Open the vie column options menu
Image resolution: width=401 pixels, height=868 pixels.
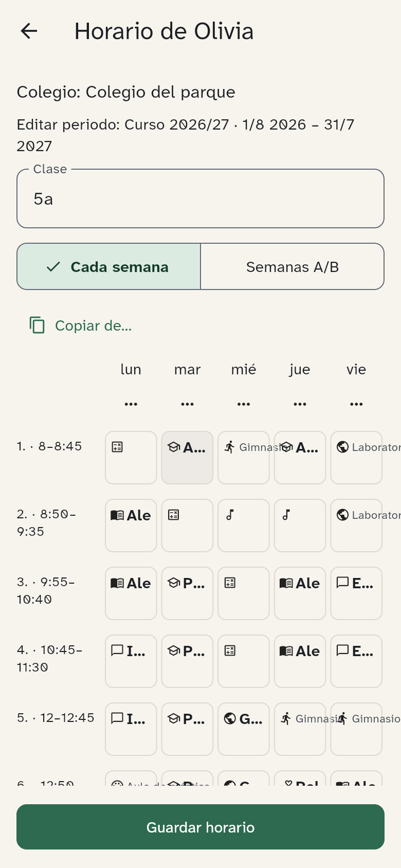point(356,404)
